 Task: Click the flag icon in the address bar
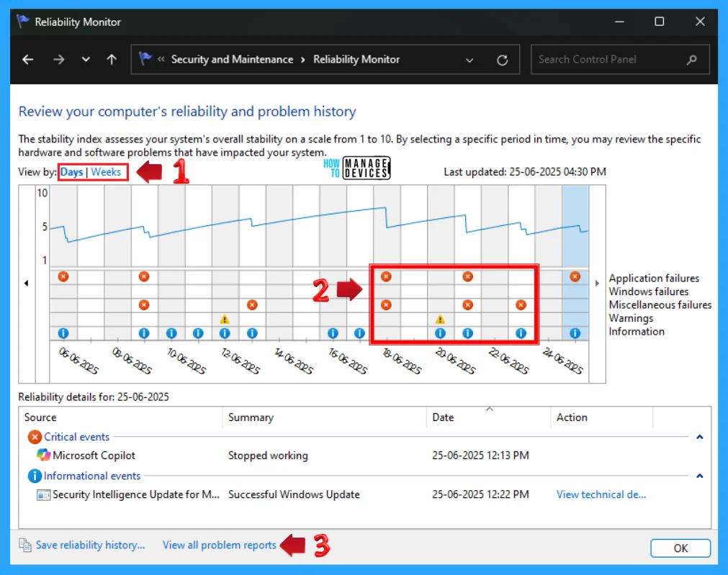coord(145,58)
